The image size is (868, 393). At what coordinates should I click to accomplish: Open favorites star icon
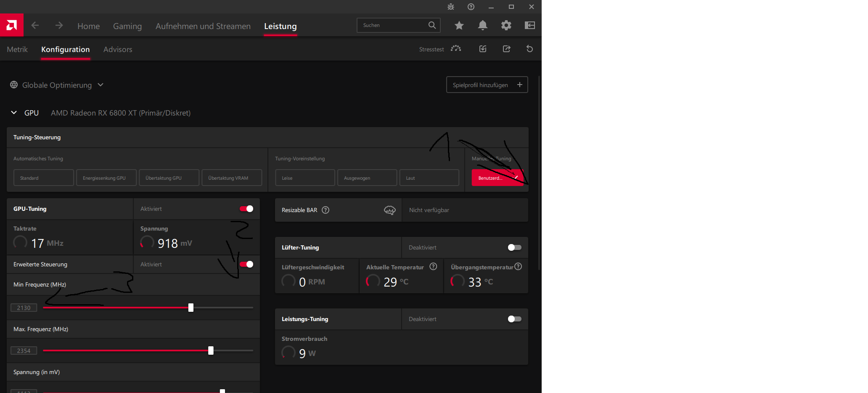pyautogui.click(x=459, y=25)
